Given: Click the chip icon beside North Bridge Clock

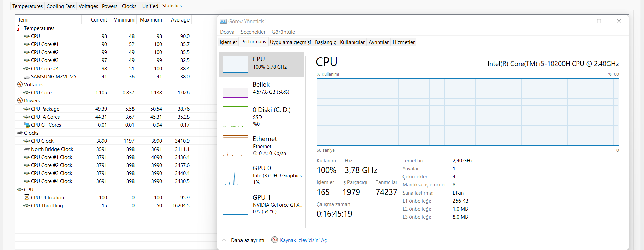Looking at the screenshot, I should click(27, 149).
